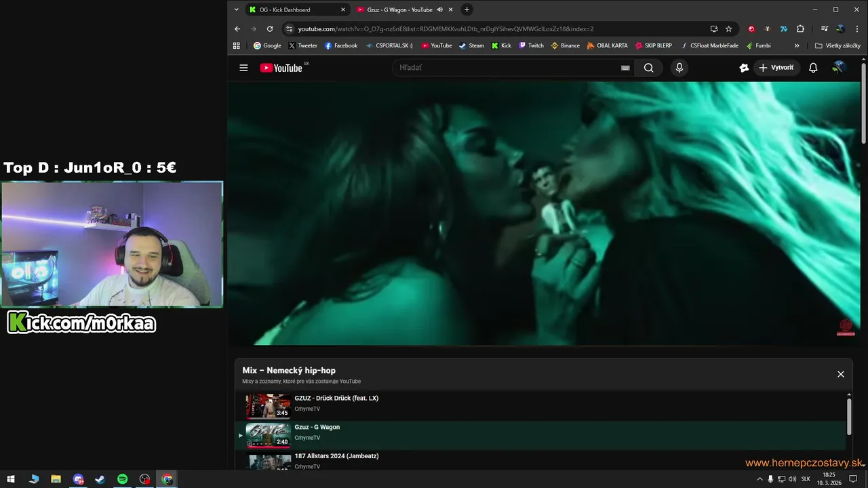Open the Binance bookmark

pos(565,45)
